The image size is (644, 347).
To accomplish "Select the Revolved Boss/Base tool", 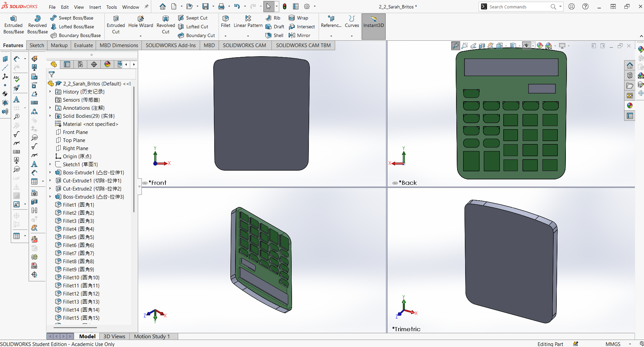I will pyautogui.click(x=37, y=25).
